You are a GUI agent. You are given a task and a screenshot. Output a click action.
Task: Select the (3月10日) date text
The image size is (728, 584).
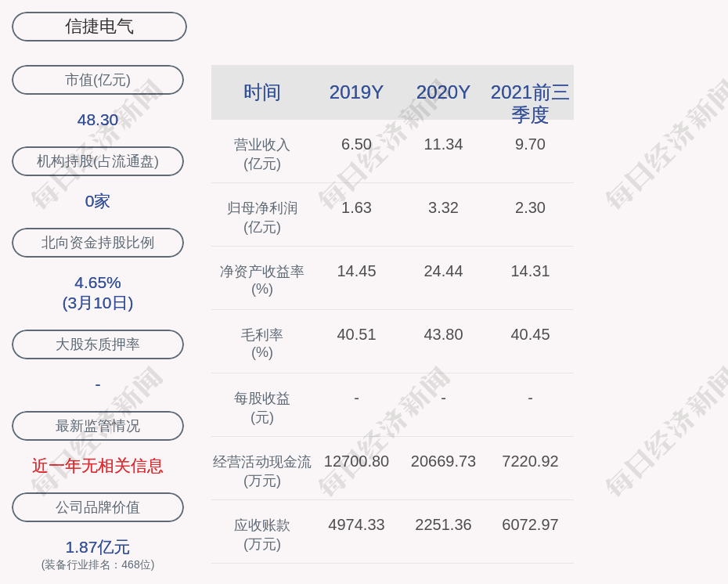pyautogui.click(x=98, y=303)
